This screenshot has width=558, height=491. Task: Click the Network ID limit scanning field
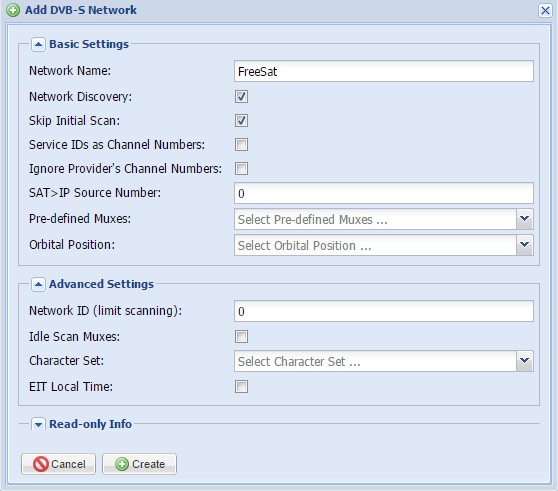point(384,311)
